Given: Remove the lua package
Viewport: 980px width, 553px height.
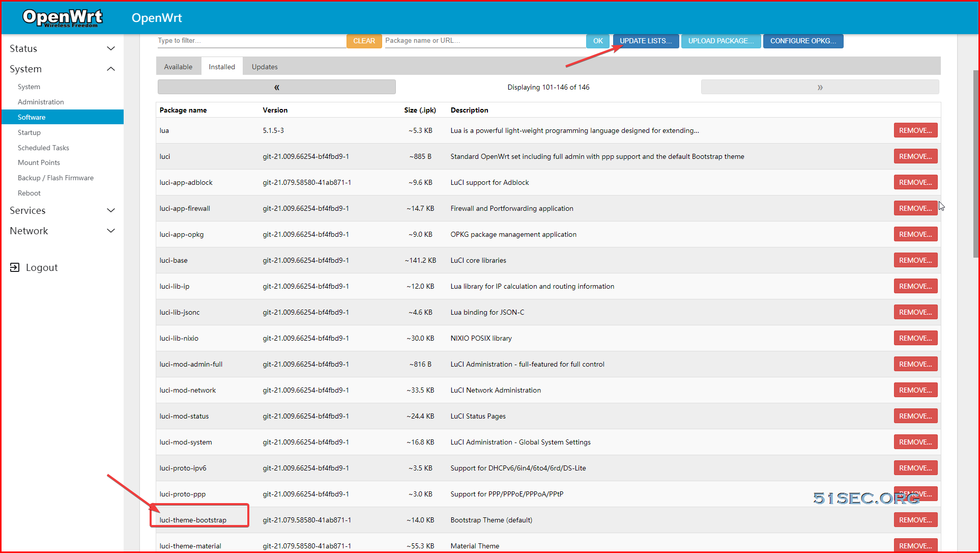Looking at the screenshot, I should (x=915, y=130).
